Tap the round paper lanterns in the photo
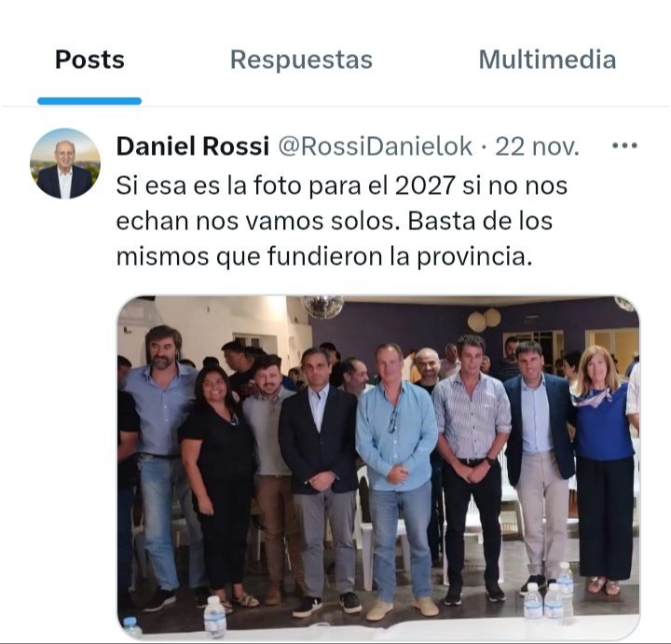This screenshot has height=644, width=671. 485,320
